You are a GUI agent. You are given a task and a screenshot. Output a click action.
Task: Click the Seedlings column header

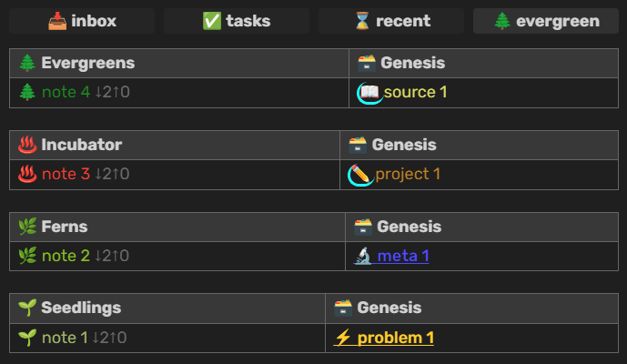[80, 308]
